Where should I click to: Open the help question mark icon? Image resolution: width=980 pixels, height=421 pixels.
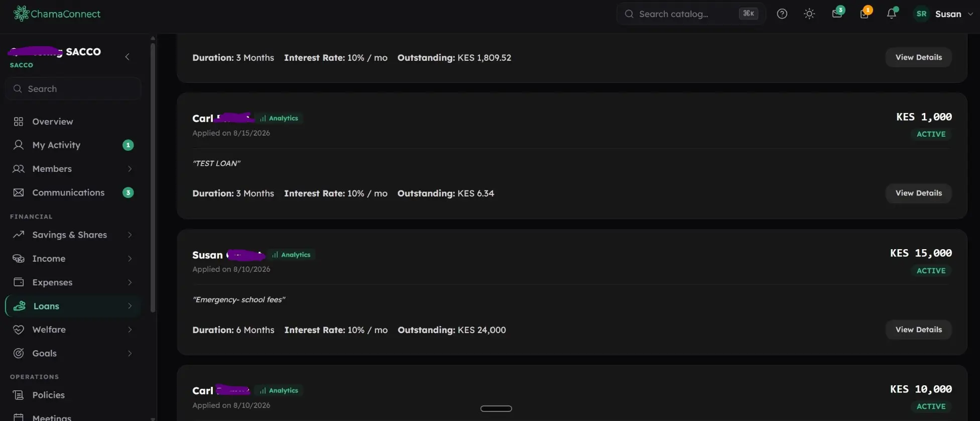click(782, 14)
